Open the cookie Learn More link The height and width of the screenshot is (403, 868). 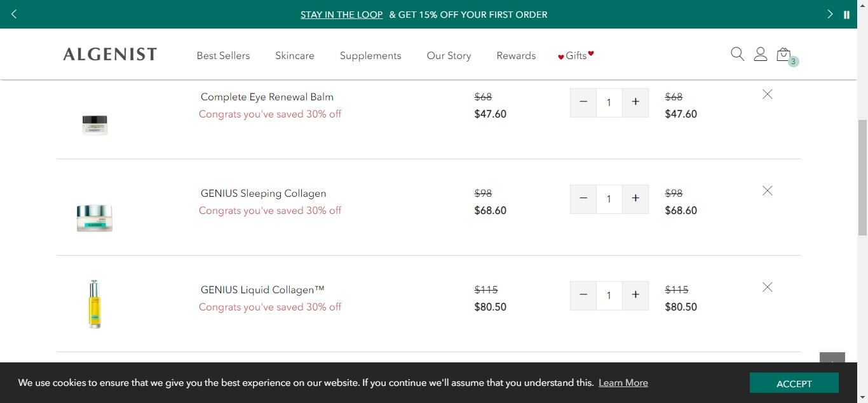pyautogui.click(x=623, y=383)
